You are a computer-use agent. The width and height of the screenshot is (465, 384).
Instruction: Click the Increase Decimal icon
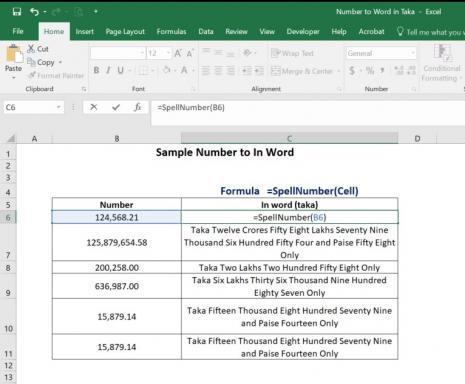coord(399,71)
